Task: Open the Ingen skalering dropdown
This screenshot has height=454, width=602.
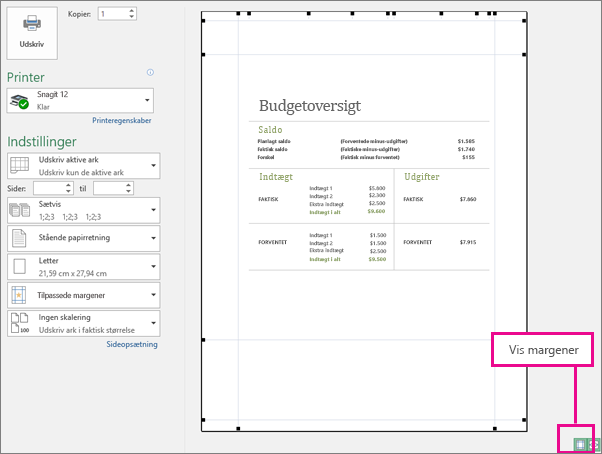Action: pyautogui.click(x=84, y=324)
